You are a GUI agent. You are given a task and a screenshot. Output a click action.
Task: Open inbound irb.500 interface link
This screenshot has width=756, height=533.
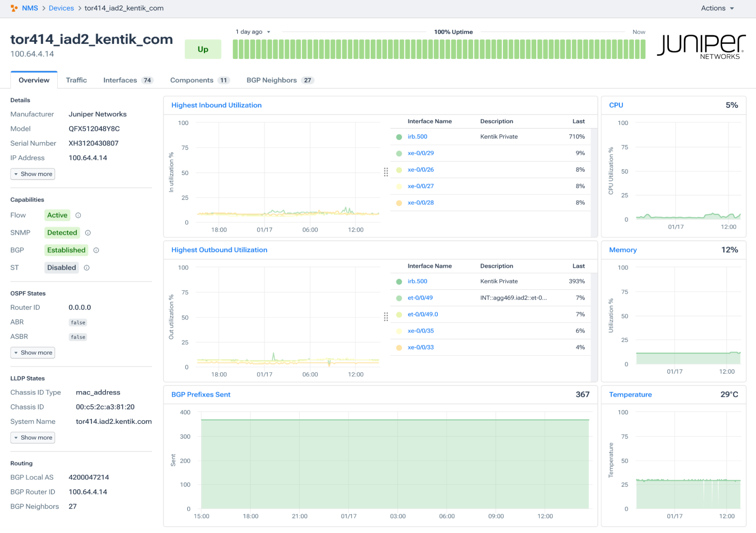point(417,137)
